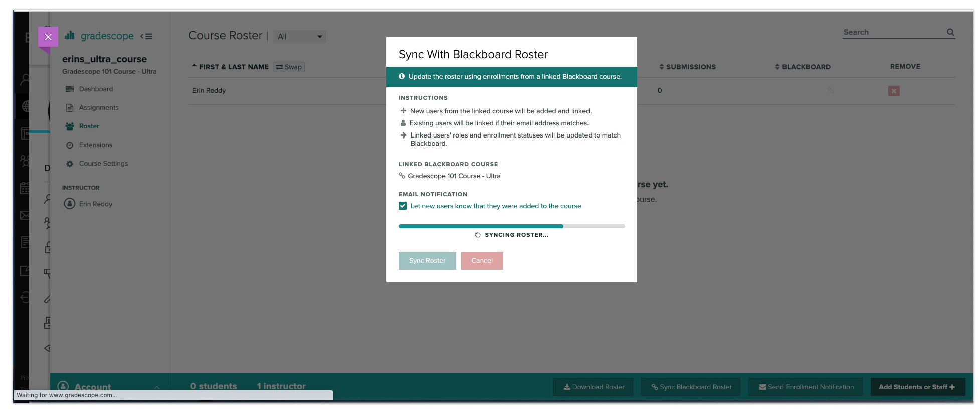Click the syncing roster progress bar
The image size is (980, 412).
tap(512, 226)
